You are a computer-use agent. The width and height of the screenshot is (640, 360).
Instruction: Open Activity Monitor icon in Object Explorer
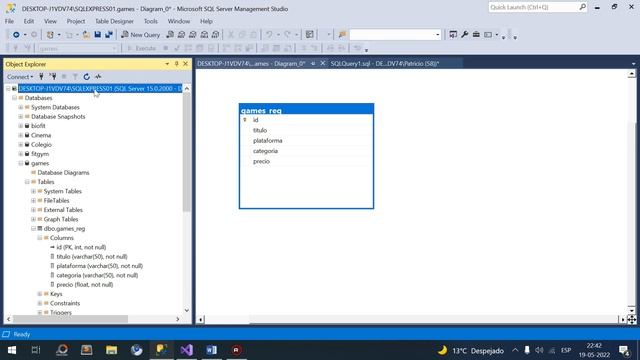(98, 76)
